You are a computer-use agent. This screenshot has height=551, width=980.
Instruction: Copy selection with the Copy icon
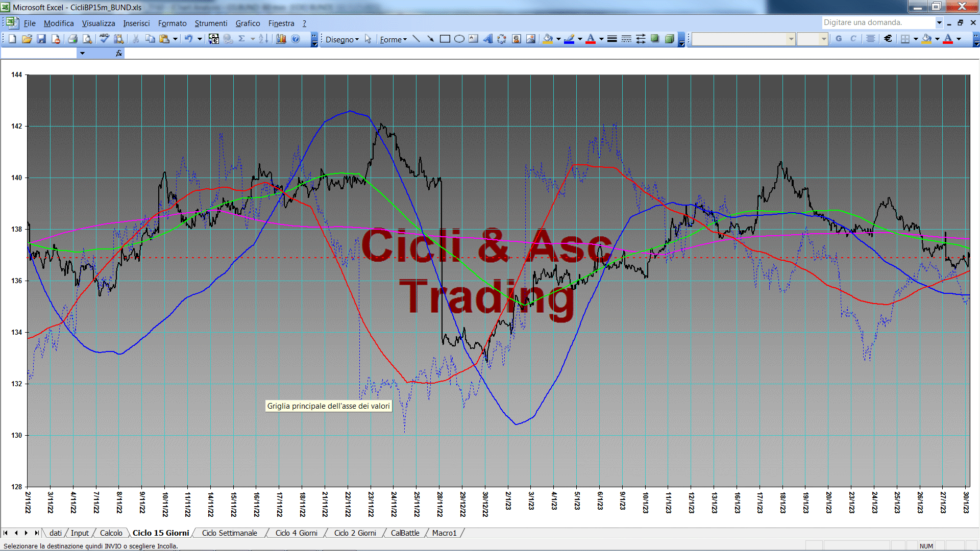point(150,39)
